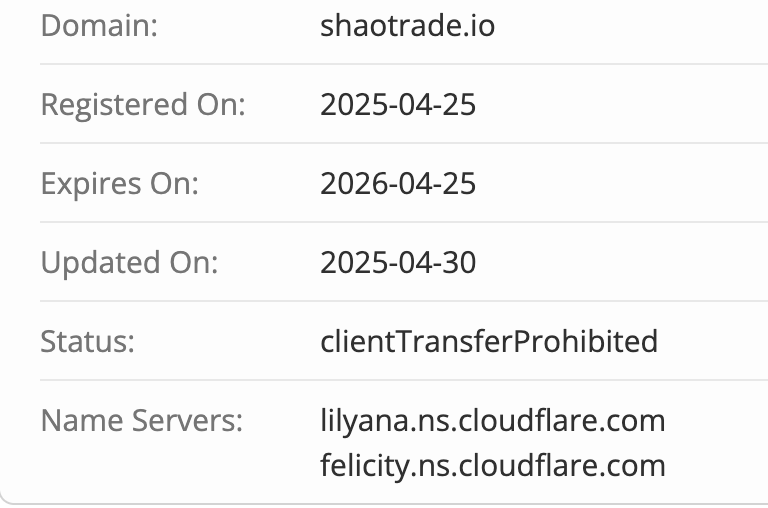Click the felicity.ns.cloudflare.com name server
The height and width of the screenshot is (508, 768).
pyautogui.click(x=493, y=466)
